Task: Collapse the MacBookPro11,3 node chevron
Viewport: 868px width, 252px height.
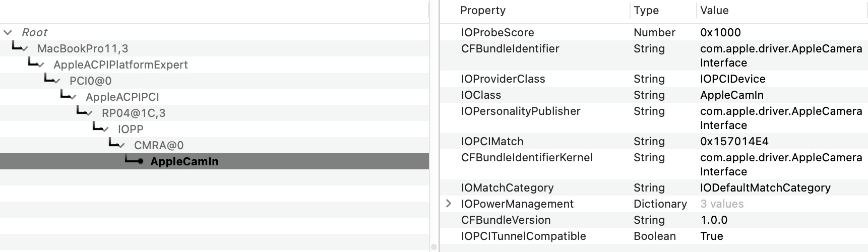Action: tap(25, 49)
